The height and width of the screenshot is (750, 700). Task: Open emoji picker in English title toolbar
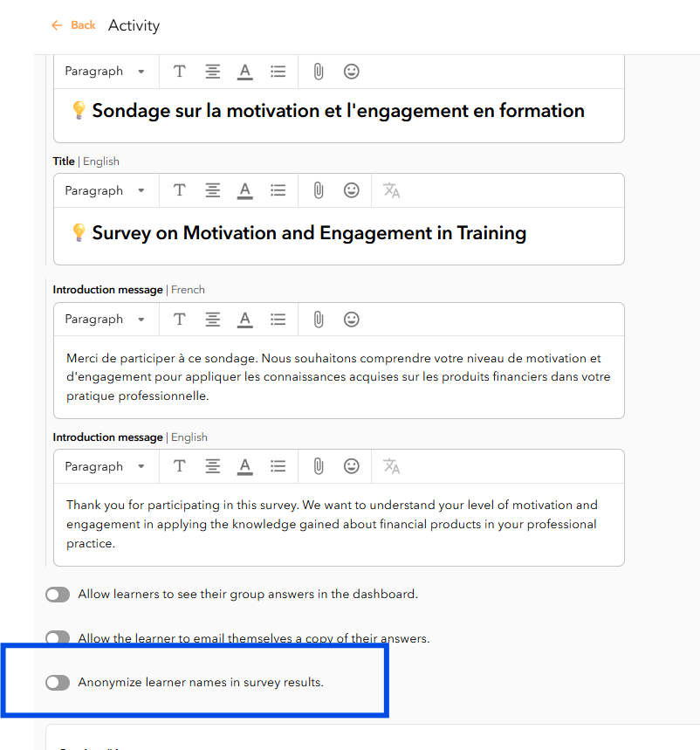pyautogui.click(x=352, y=190)
